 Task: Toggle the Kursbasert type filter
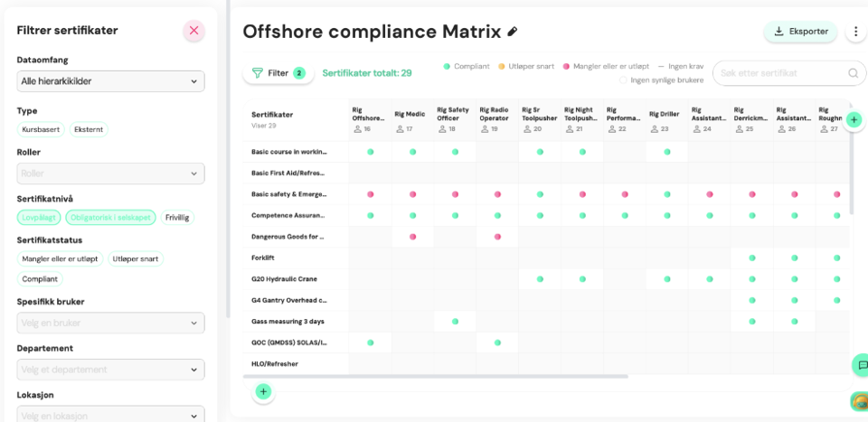click(x=41, y=129)
